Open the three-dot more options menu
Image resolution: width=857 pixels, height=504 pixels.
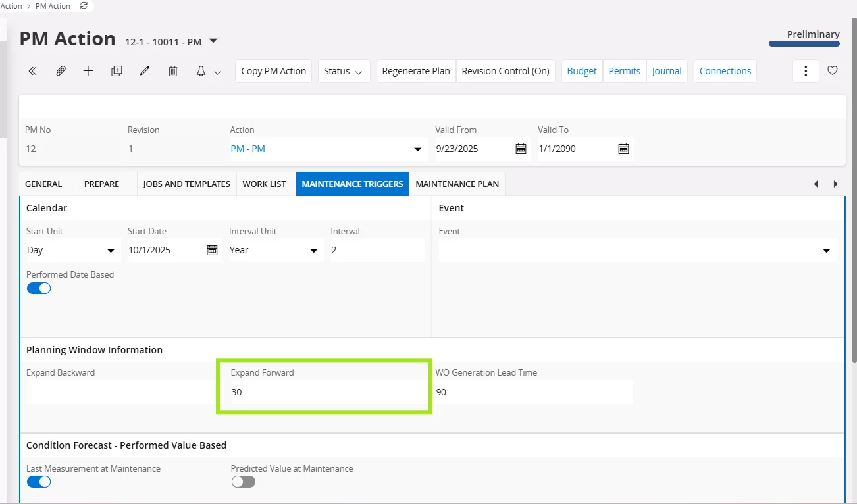coord(806,71)
